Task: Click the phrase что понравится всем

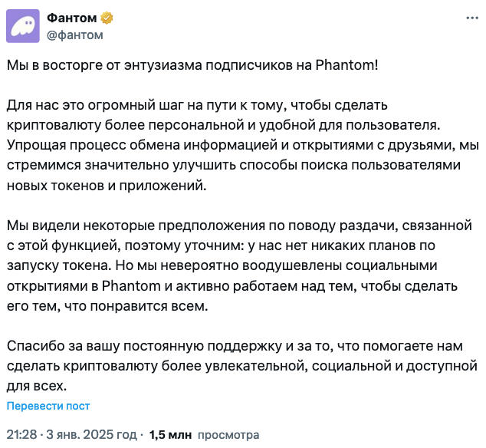Action: [x=136, y=306]
